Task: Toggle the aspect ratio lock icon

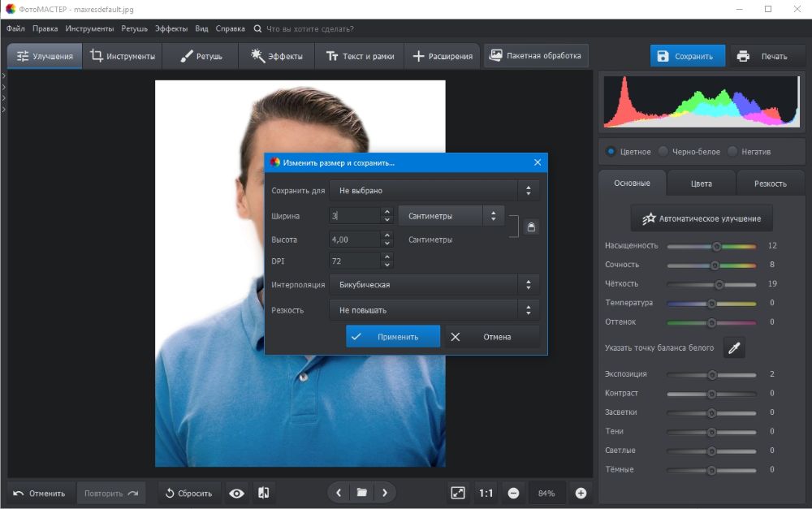Action: click(531, 227)
